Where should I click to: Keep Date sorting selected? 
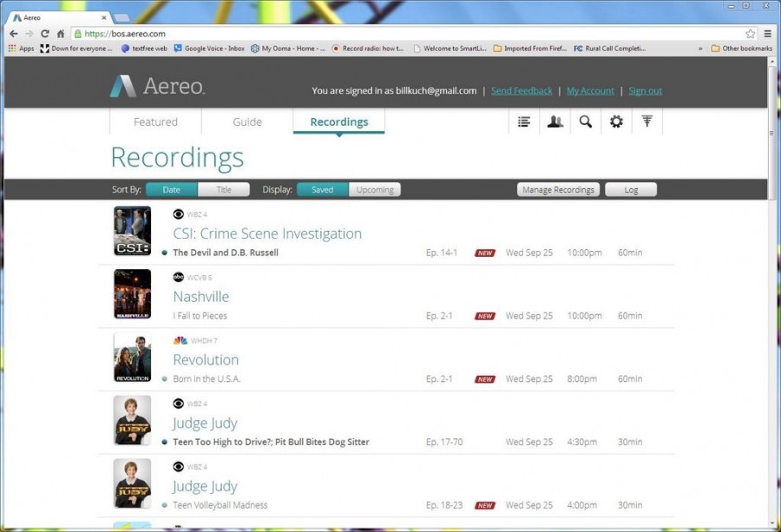tap(171, 189)
